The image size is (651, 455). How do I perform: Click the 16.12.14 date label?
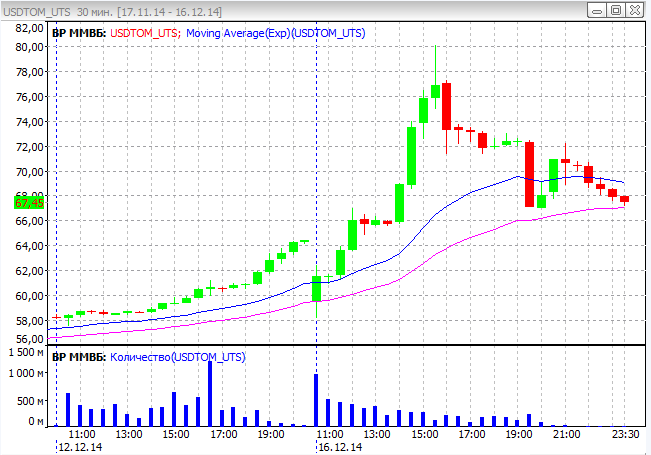(341, 447)
